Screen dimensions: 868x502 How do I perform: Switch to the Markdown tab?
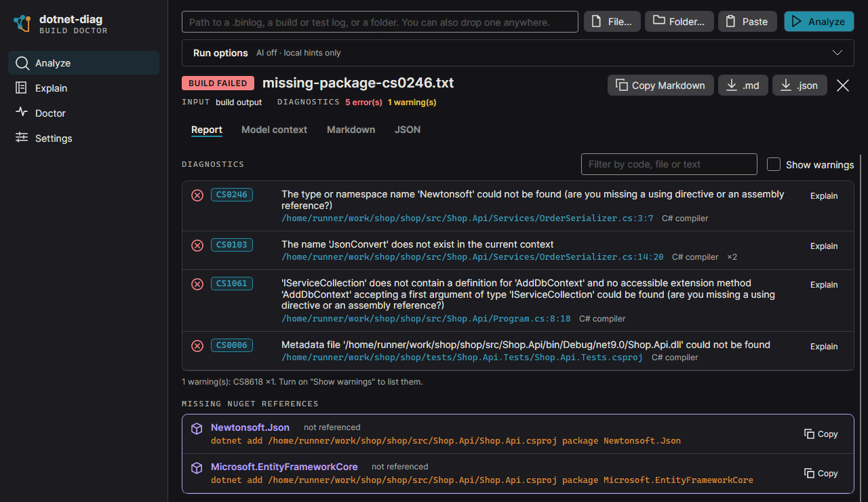coord(351,130)
